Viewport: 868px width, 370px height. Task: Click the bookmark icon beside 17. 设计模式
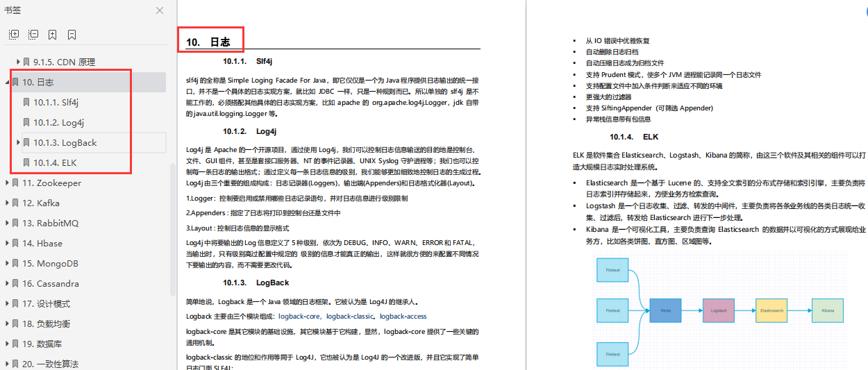(15, 303)
